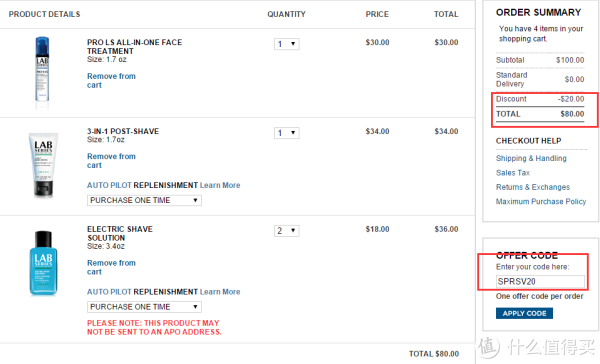Open quantity dropdown for Electric Shave Solution
The image size is (600, 364).
287,231
